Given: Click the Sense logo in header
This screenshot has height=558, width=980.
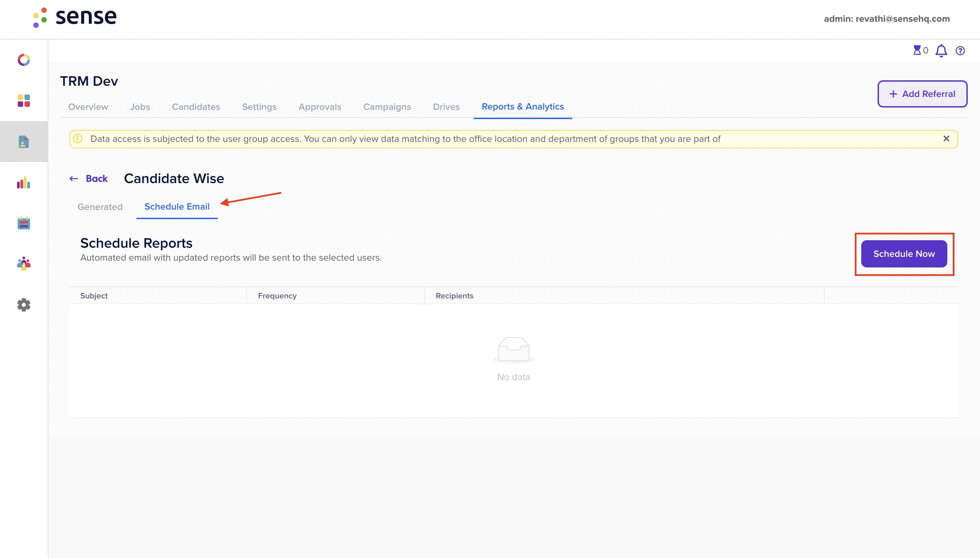Looking at the screenshot, I should pyautogui.click(x=75, y=17).
